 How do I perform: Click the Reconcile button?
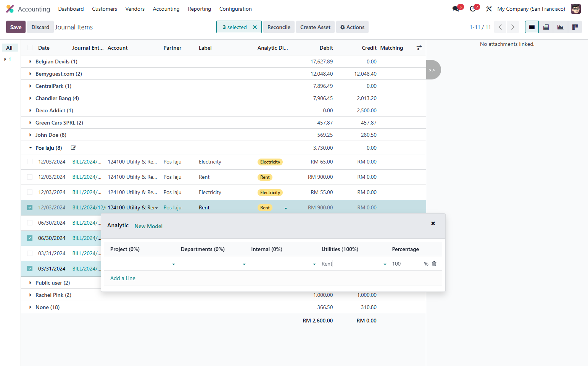pos(279,27)
